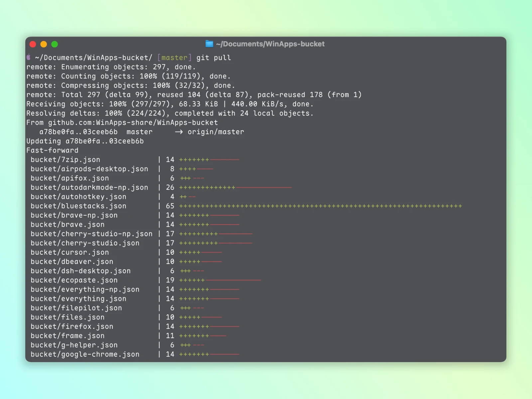This screenshot has height=399, width=532.
Task: Click the file name bucket/cherry-studio-np.json
Action: 91,234
